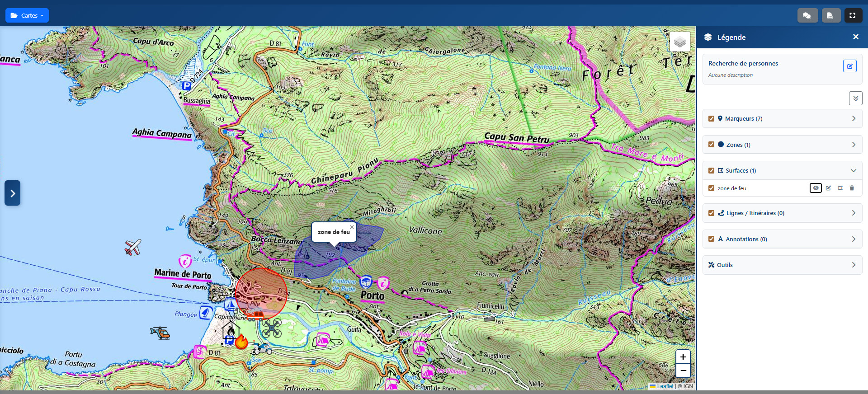The image size is (868, 394).
Task: Delete the zone de feu surface
Action: point(852,188)
